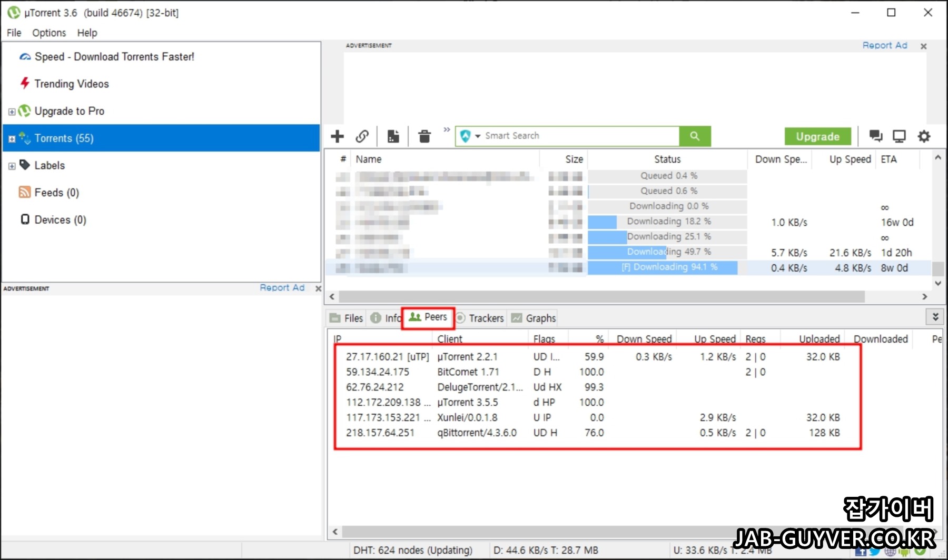Open the Help menu
The height and width of the screenshot is (560, 948).
(x=87, y=33)
